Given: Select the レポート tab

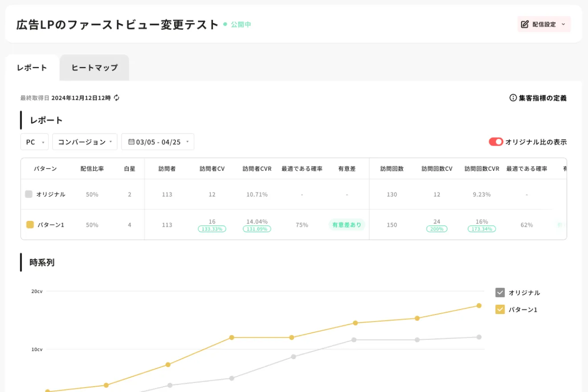Looking at the screenshot, I should point(31,67).
